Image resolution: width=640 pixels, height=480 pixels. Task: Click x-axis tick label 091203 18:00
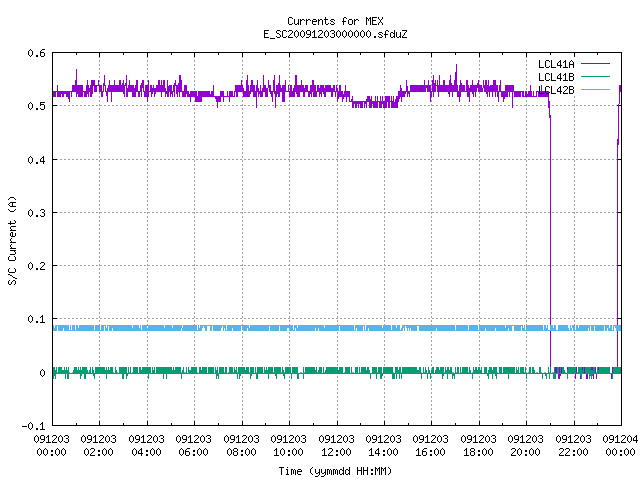(478, 445)
